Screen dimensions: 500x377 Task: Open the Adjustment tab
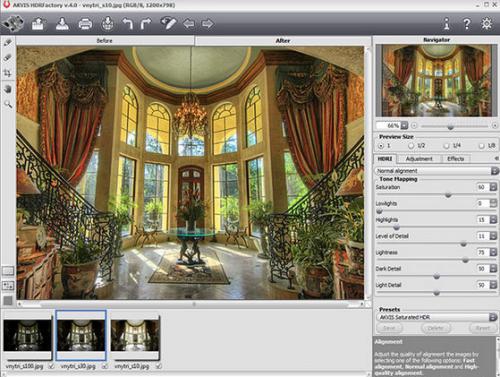point(419,159)
